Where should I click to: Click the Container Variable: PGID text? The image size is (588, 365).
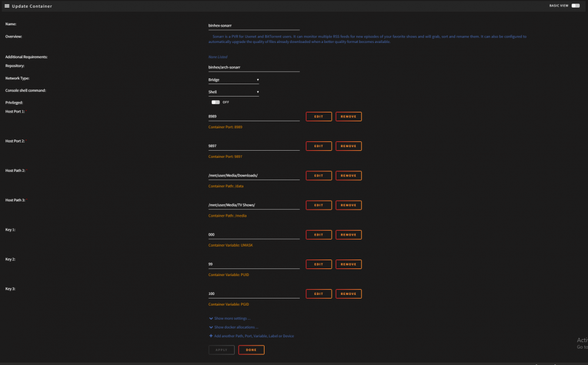[x=229, y=304]
